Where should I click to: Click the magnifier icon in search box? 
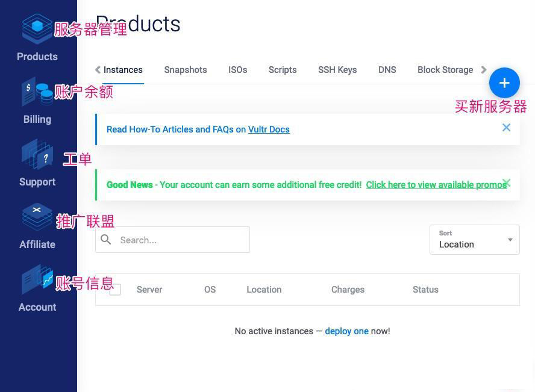[106, 240]
